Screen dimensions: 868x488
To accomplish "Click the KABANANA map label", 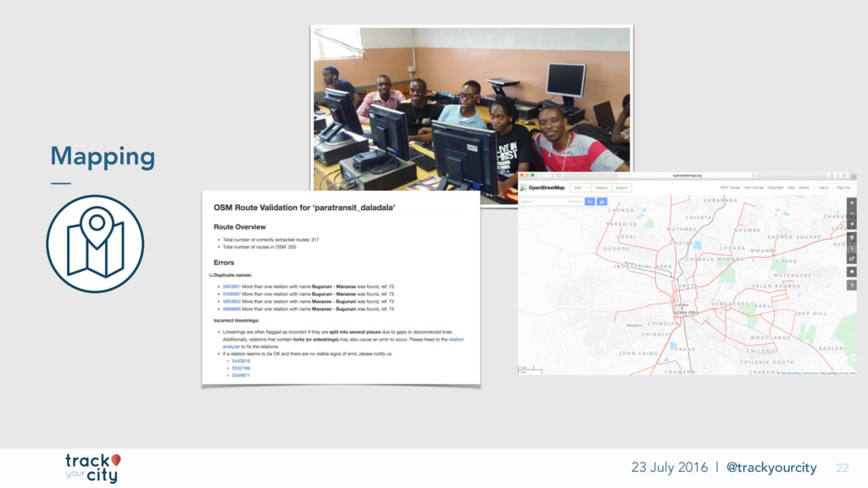I will click(721, 200).
